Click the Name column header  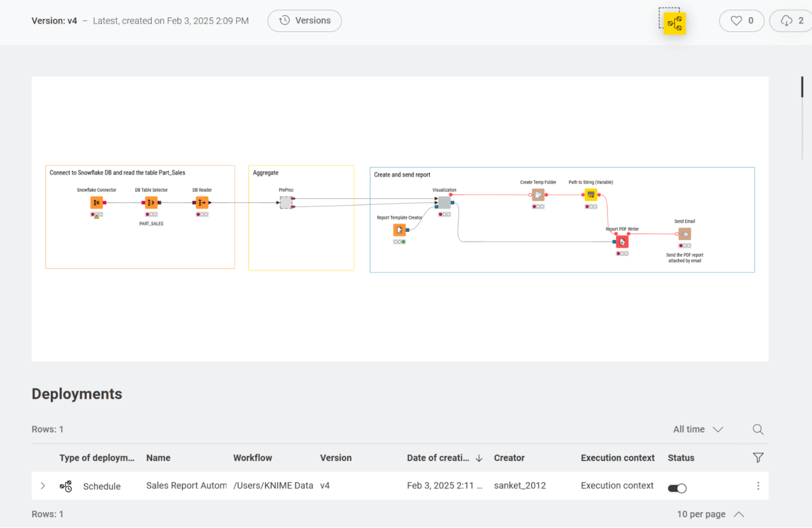[158, 458]
